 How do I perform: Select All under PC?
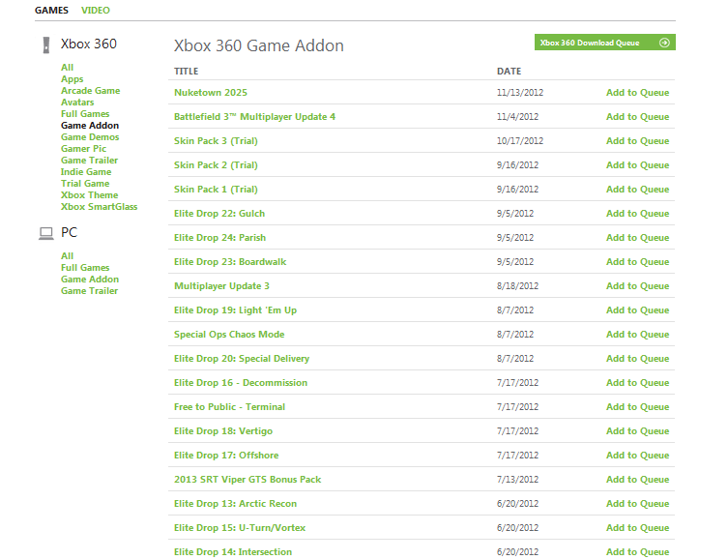coord(67,256)
